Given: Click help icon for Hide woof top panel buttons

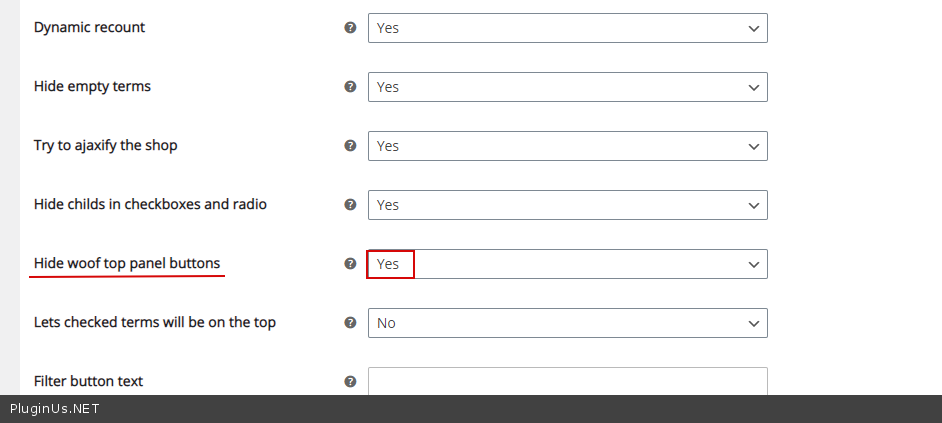Looking at the screenshot, I should [350, 264].
